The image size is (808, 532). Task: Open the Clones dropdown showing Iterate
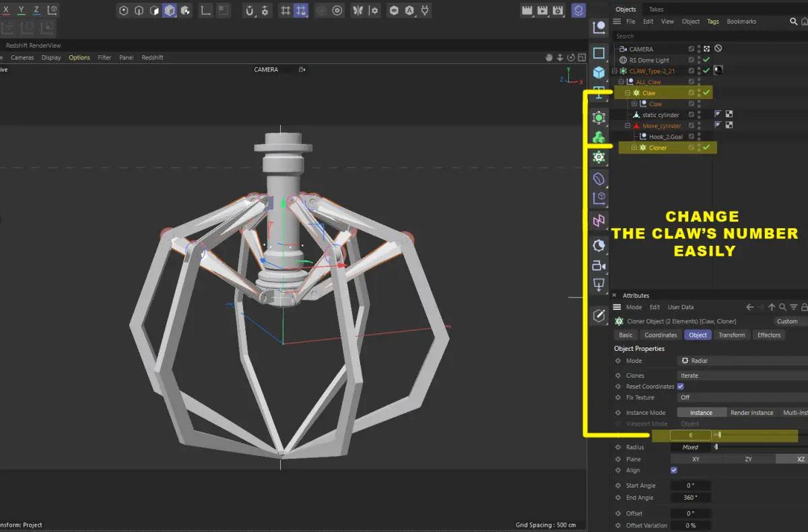coord(743,376)
